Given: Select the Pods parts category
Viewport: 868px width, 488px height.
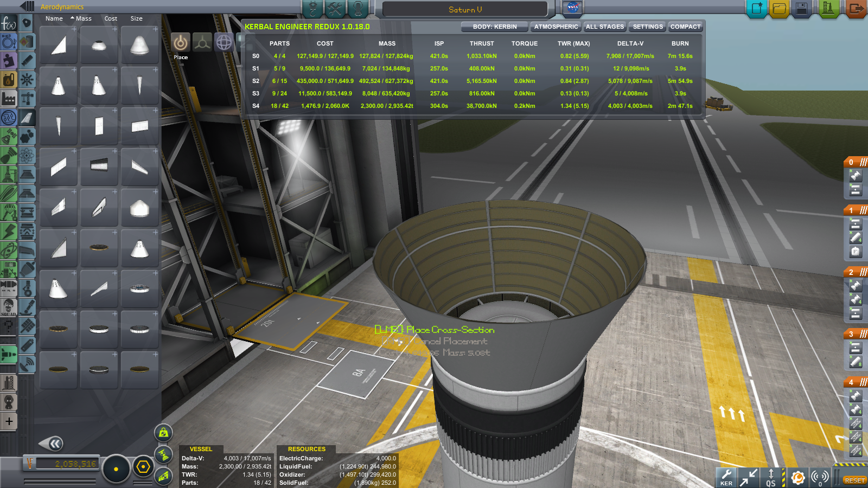Looking at the screenshot, I should 27,23.
